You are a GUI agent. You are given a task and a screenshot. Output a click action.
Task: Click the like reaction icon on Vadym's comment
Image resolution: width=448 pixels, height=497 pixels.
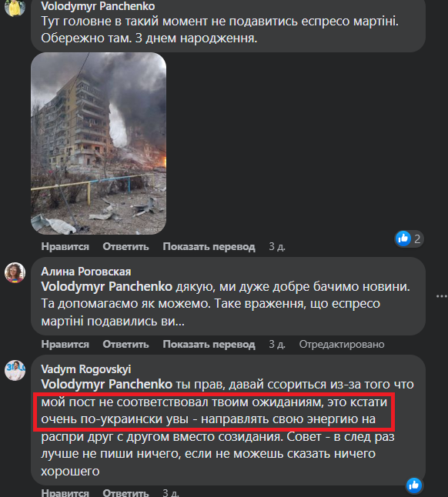(414, 485)
